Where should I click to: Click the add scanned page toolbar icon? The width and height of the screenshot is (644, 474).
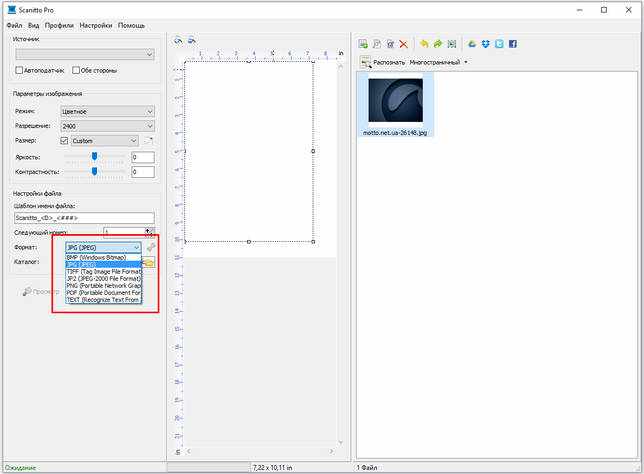[363, 44]
